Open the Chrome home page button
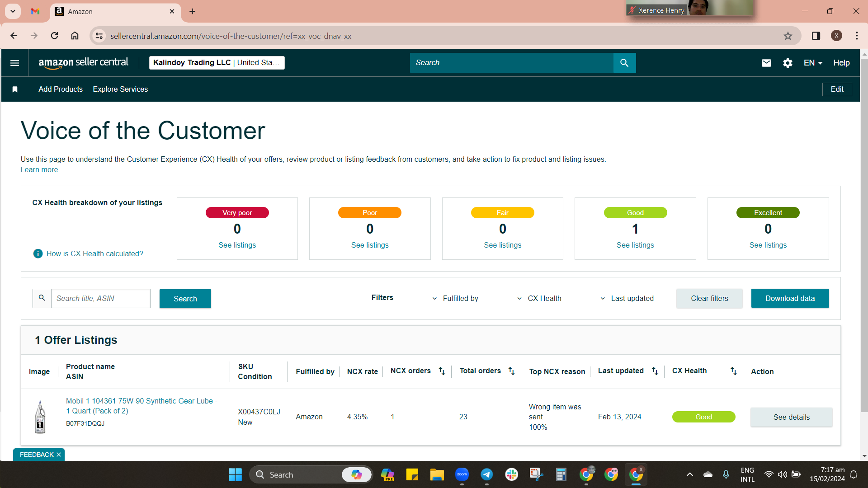 (75, 36)
